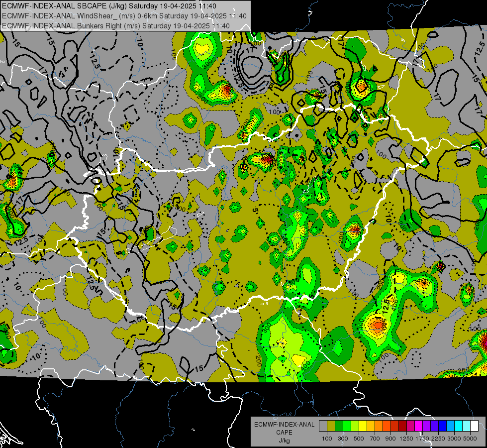Pick the red-orange swatch left of 900

tap(387, 426)
